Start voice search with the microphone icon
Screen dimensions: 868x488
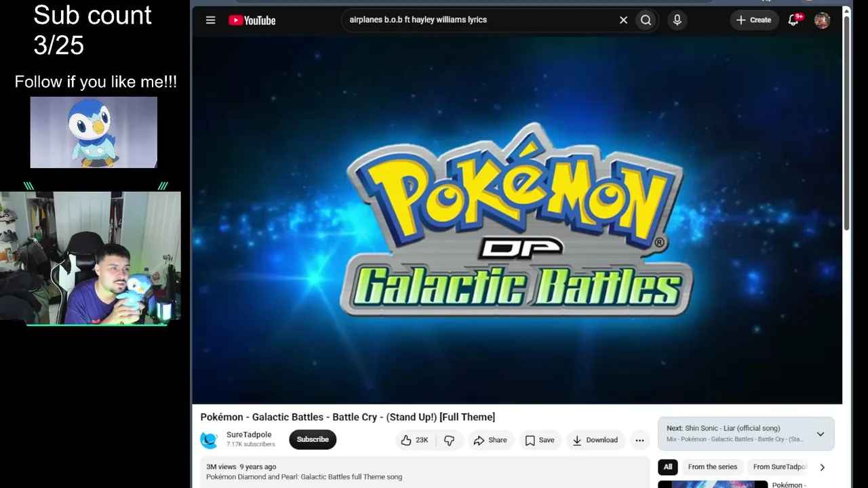tap(677, 20)
